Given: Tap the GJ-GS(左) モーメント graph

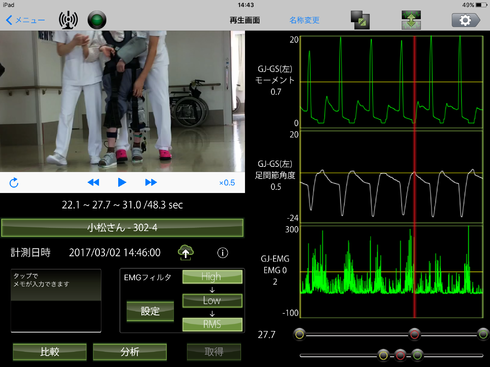Looking at the screenshot, I should [x=392, y=82].
